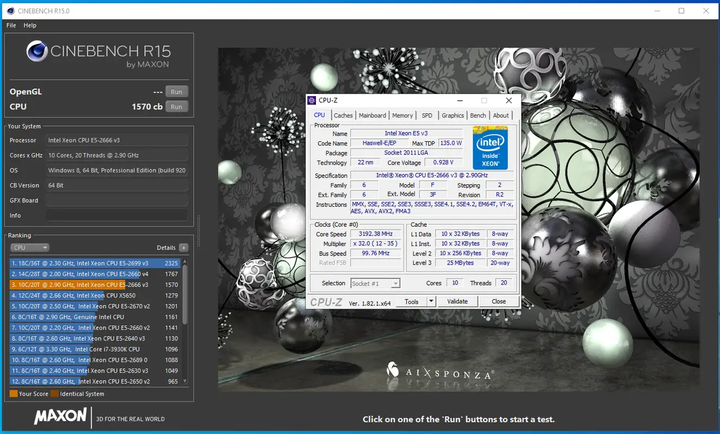The height and width of the screenshot is (434, 720).
Task: Maximize the Cinebench window
Action: [681, 11]
